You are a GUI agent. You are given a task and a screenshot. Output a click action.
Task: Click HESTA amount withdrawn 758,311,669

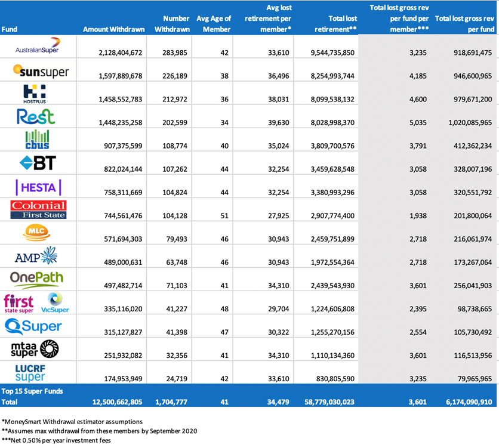coord(123,192)
